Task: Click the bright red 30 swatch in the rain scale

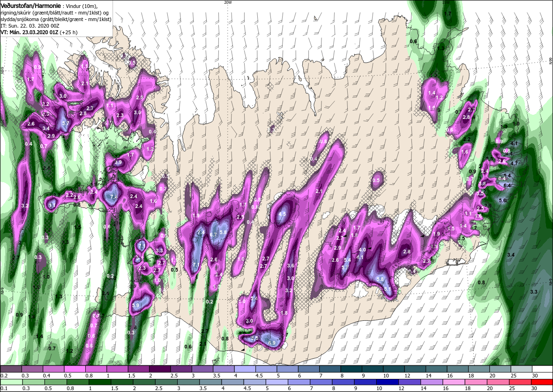Action: point(542,382)
